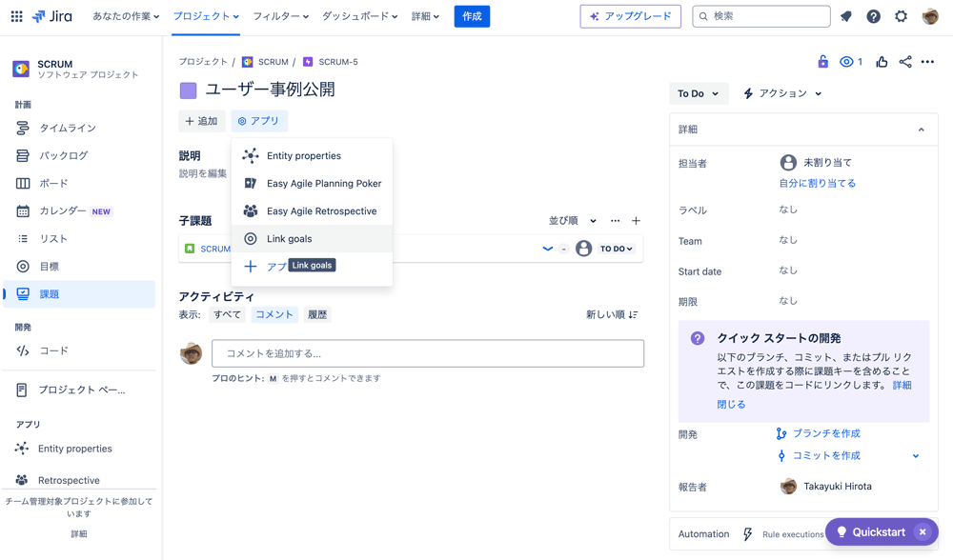Select Issues (課題) in sidebar

click(x=79, y=294)
